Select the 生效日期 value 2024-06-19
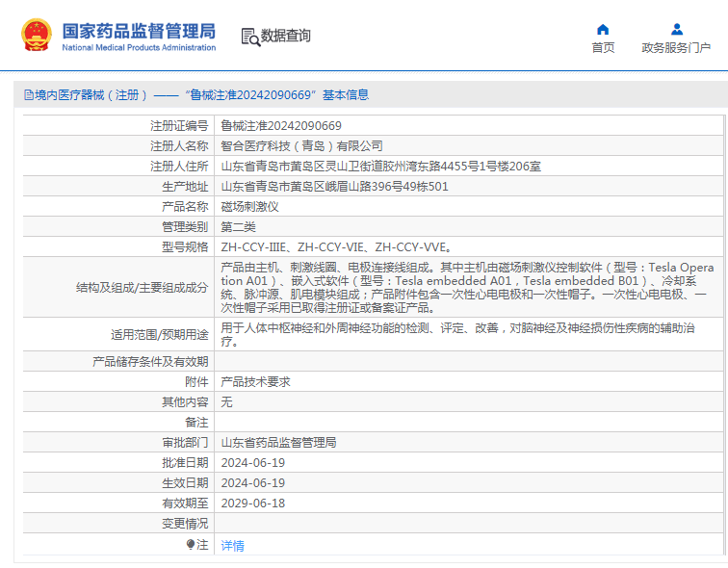This screenshot has width=728, height=568. 253,483
